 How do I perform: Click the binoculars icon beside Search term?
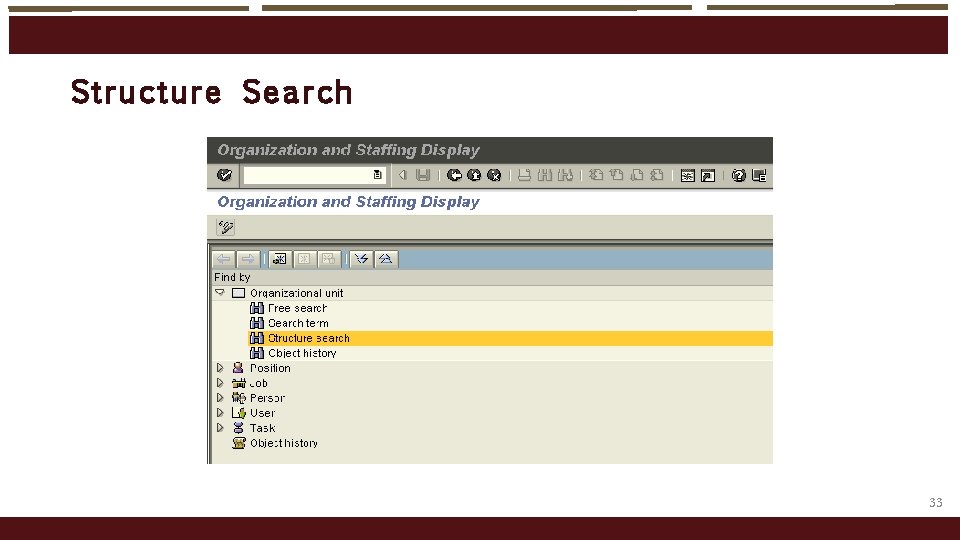coord(257,323)
